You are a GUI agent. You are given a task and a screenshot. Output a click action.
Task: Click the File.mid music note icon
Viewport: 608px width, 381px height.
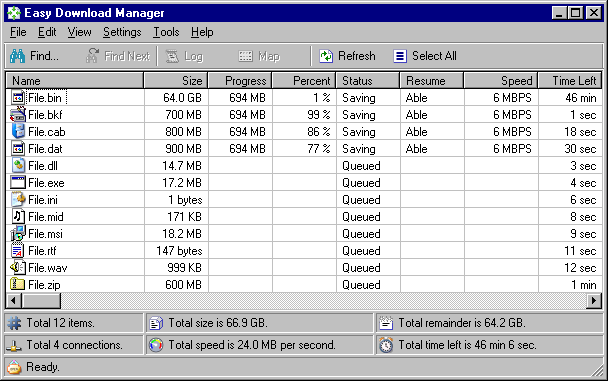click(18, 216)
